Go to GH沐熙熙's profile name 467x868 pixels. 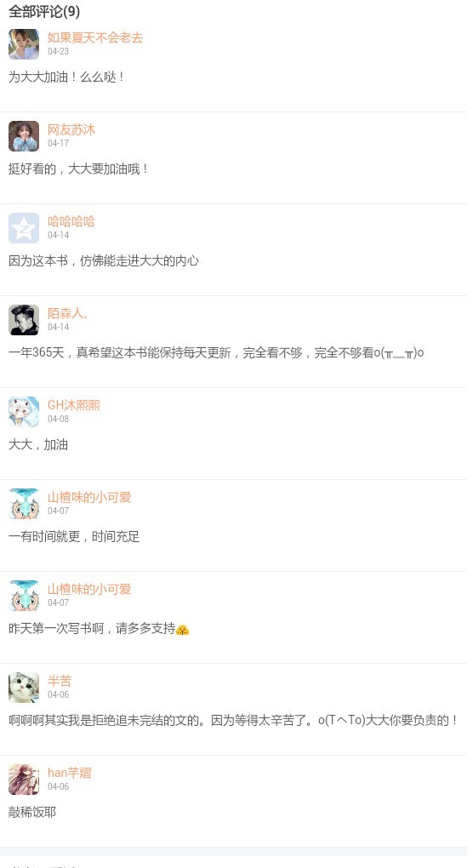[74, 405]
